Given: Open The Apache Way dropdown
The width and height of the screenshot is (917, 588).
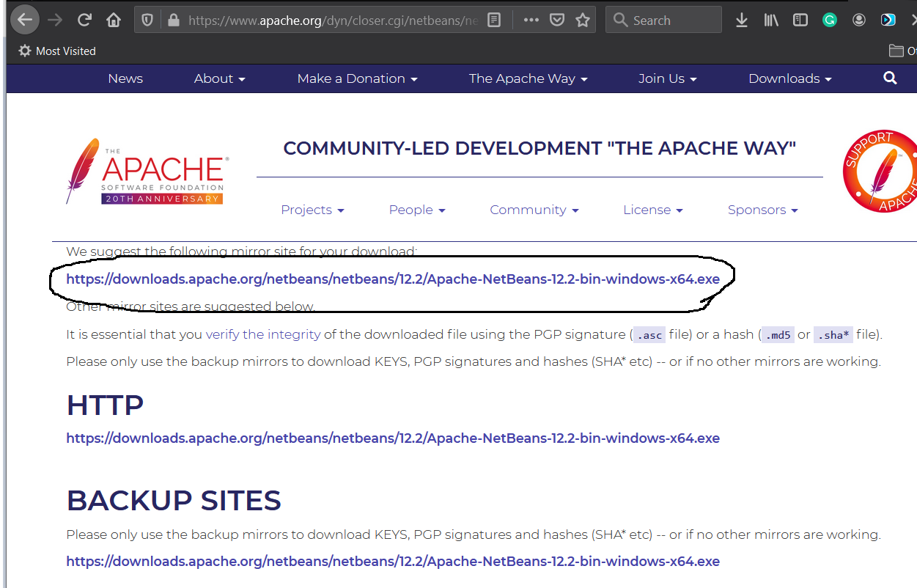Looking at the screenshot, I should click(528, 78).
